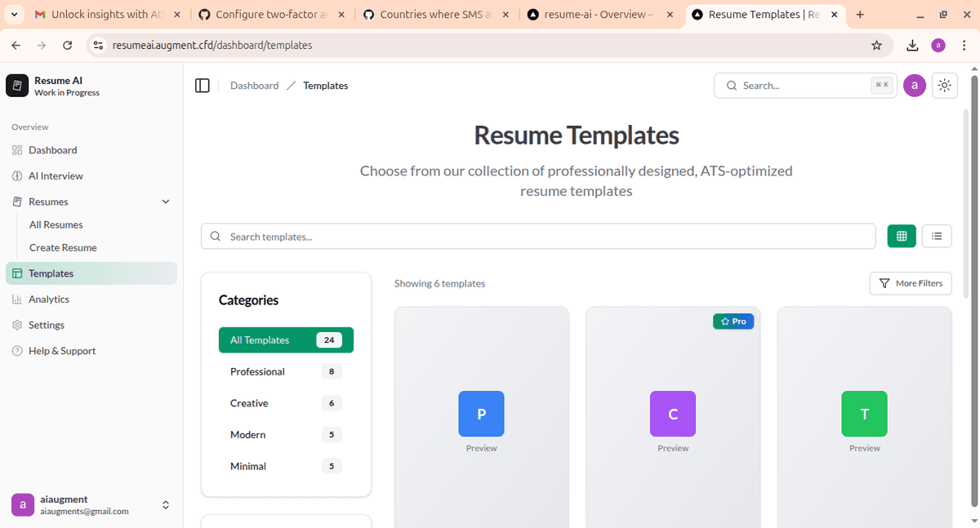980x528 pixels.
Task: Go to Create Resume link
Action: tap(63, 248)
